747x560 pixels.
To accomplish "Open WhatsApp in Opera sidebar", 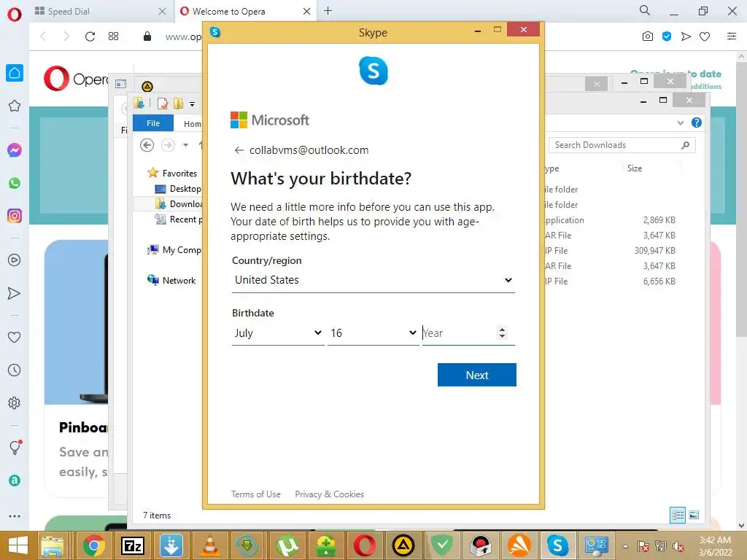I will 15,183.
